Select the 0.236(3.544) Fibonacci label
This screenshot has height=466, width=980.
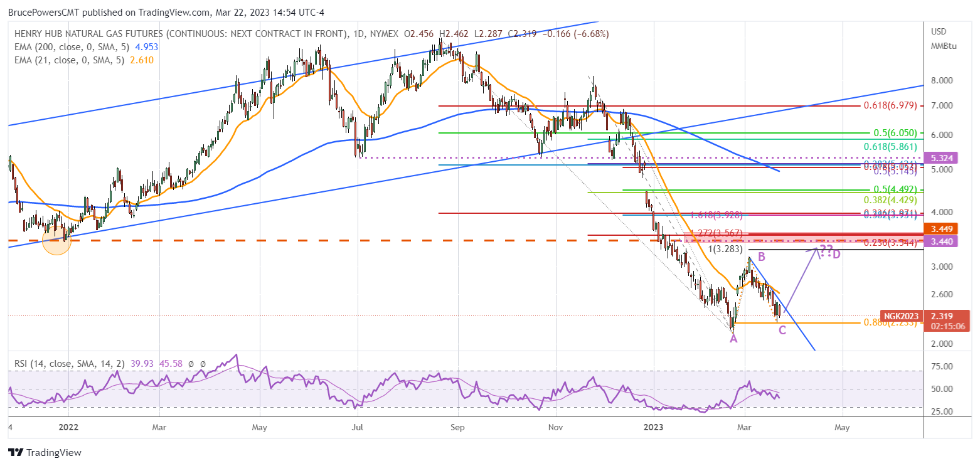tap(892, 243)
